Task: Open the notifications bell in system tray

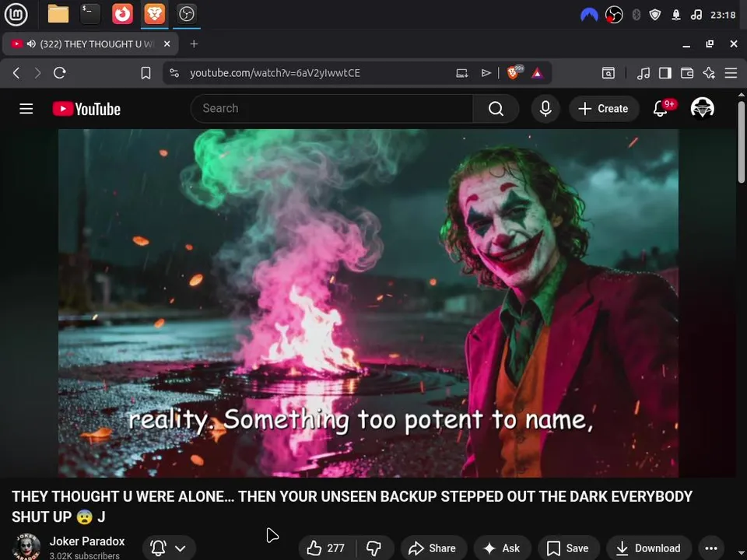Action: click(676, 15)
